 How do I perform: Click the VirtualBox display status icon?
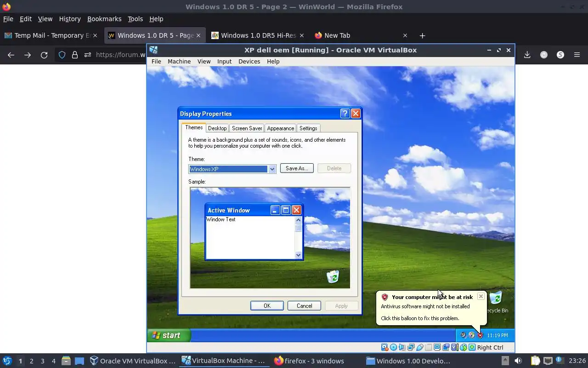coord(437,347)
